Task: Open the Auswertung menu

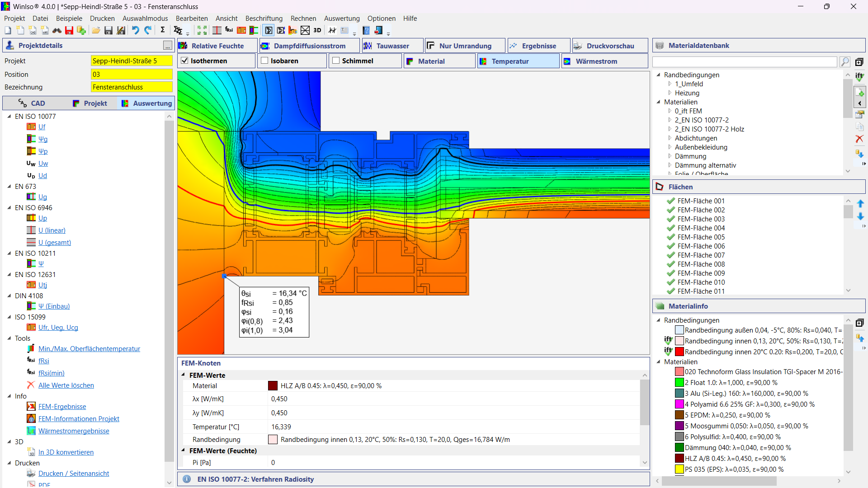Action: point(342,19)
